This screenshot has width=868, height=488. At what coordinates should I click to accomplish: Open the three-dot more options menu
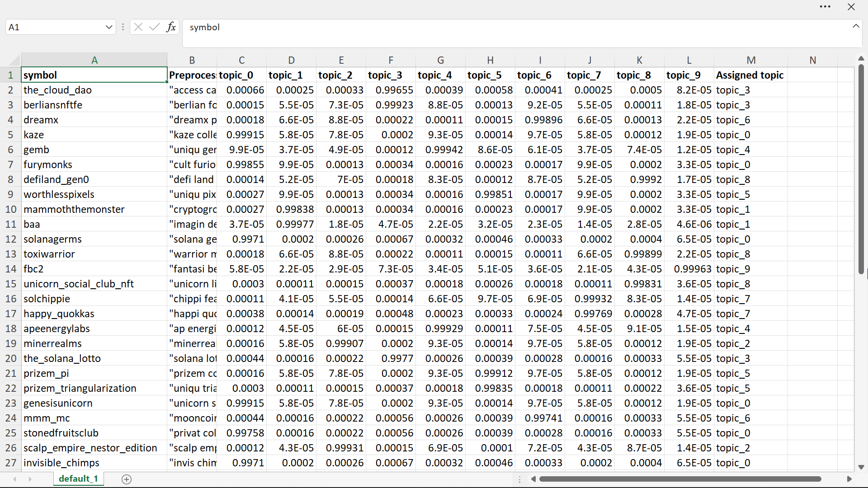pyautogui.click(x=825, y=7)
